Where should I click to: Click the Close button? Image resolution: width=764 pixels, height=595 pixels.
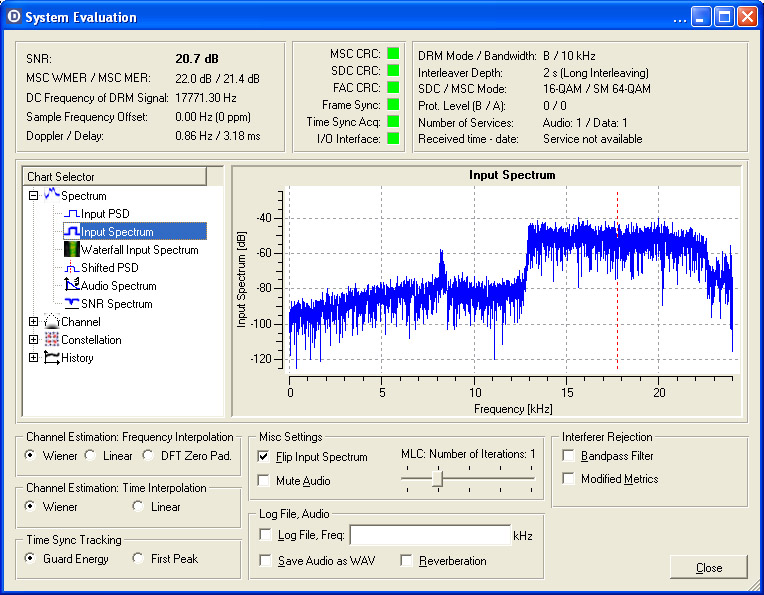point(708,568)
